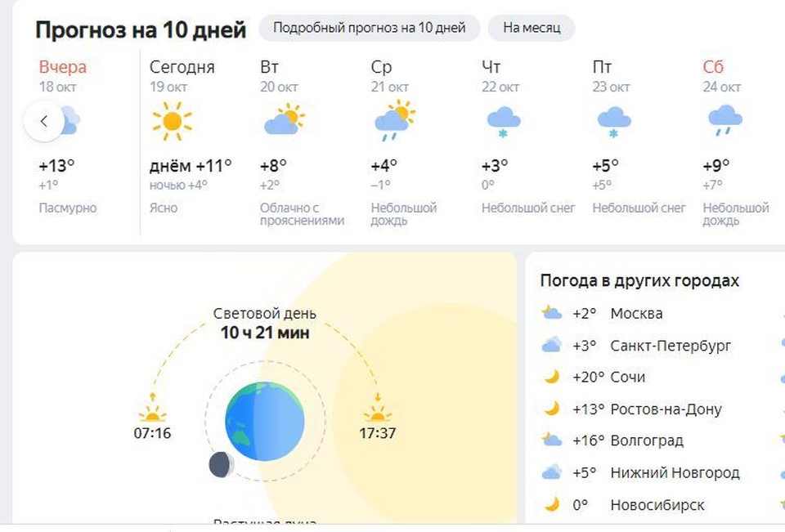Click the snow cloud icon for Чт
This screenshot has width=785, height=532.
click(x=503, y=123)
